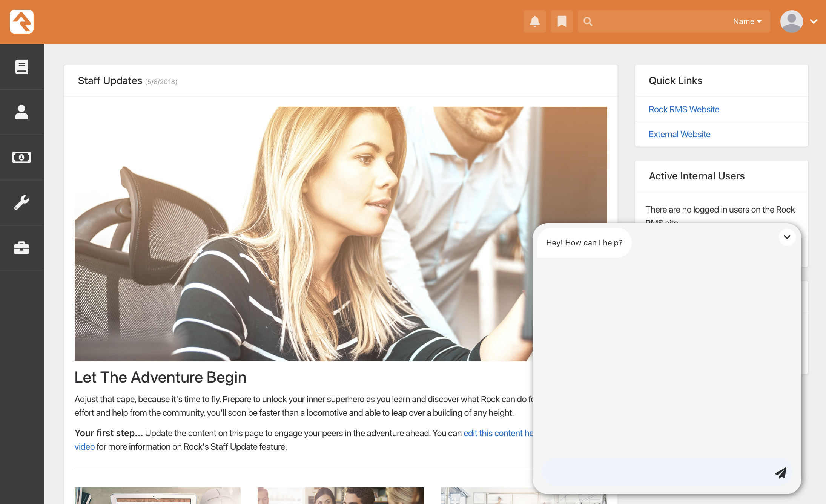Follow the External Website link
This screenshot has width=826, height=504.
coord(679,134)
